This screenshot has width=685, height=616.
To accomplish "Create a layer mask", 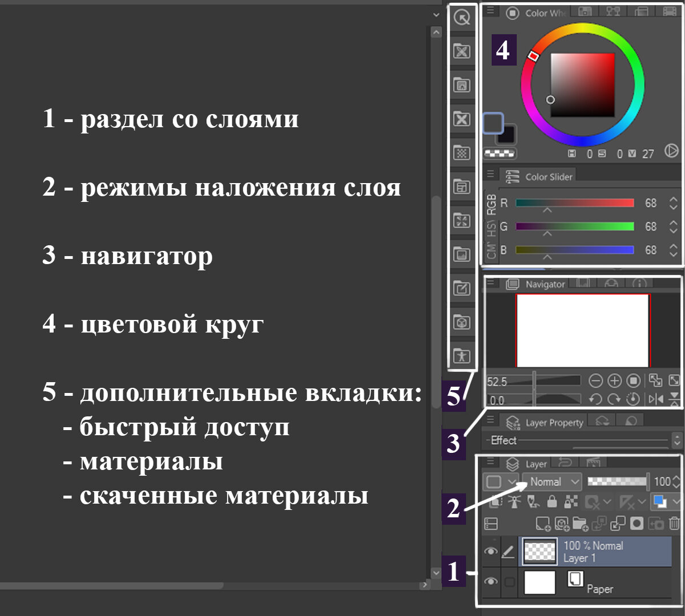I will pyautogui.click(x=637, y=523).
